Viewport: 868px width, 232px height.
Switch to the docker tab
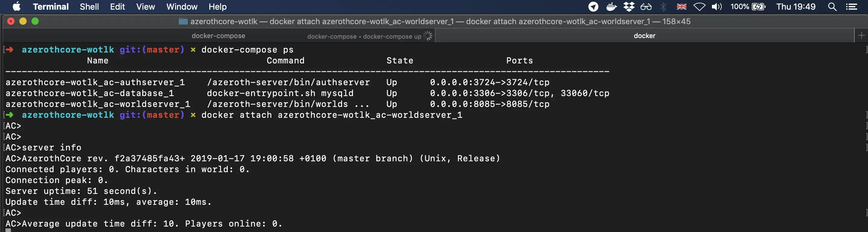pos(644,36)
